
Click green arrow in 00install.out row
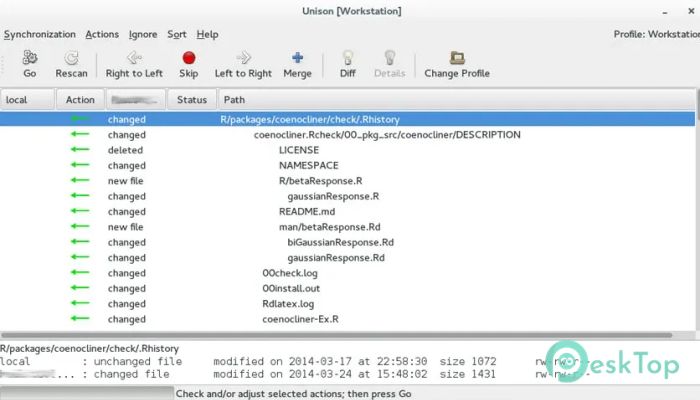pos(80,288)
